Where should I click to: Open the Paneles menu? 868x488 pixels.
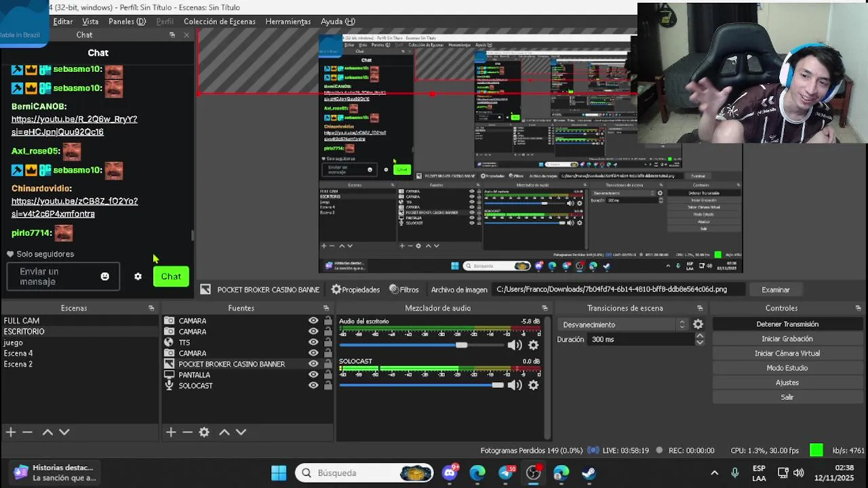tap(127, 22)
